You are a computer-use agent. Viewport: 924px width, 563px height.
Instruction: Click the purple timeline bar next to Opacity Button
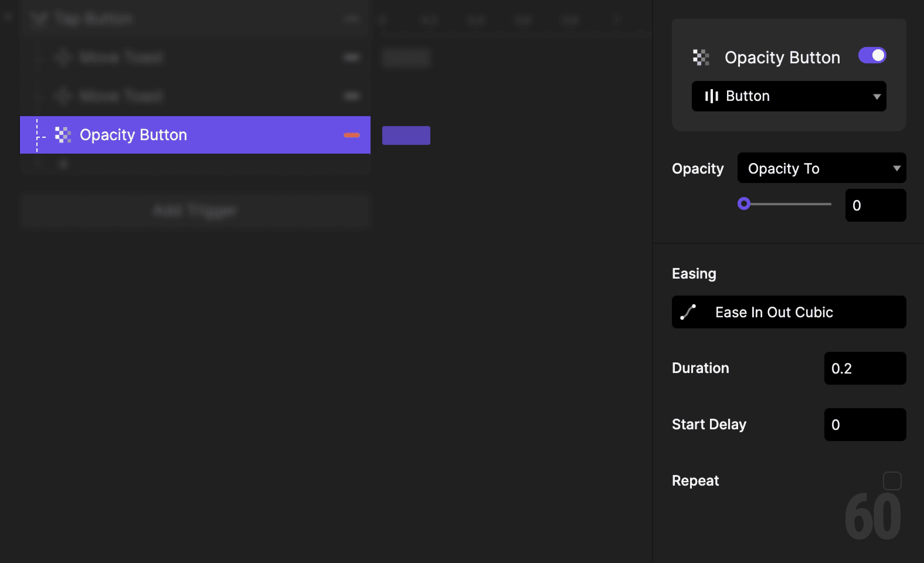click(x=406, y=135)
